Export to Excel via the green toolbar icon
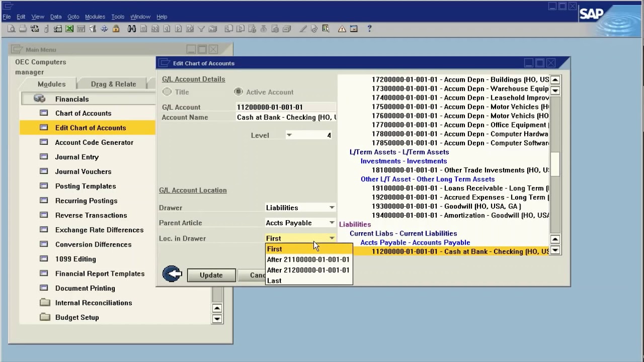 [69, 29]
